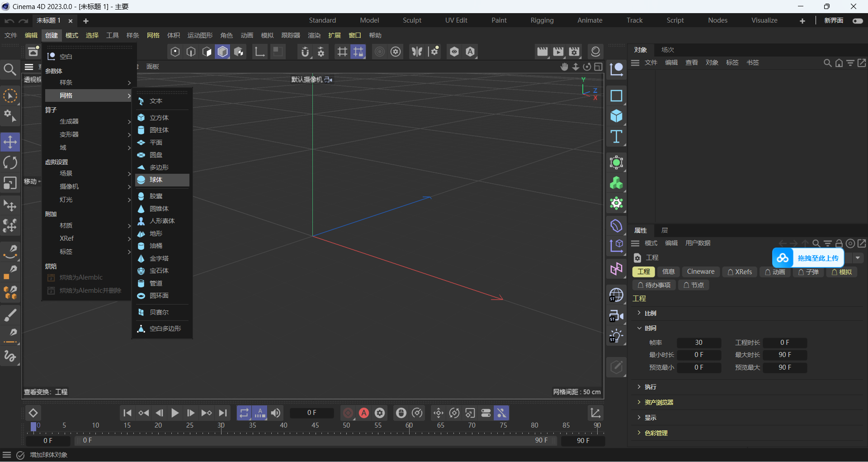The height and width of the screenshot is (462, 868).
Task: Select the Move tool in left toolbar
Action: click(10, 142)
